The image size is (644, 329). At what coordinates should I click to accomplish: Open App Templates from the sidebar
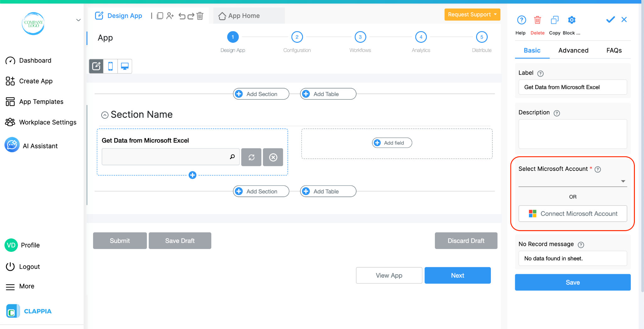(34, 102)
